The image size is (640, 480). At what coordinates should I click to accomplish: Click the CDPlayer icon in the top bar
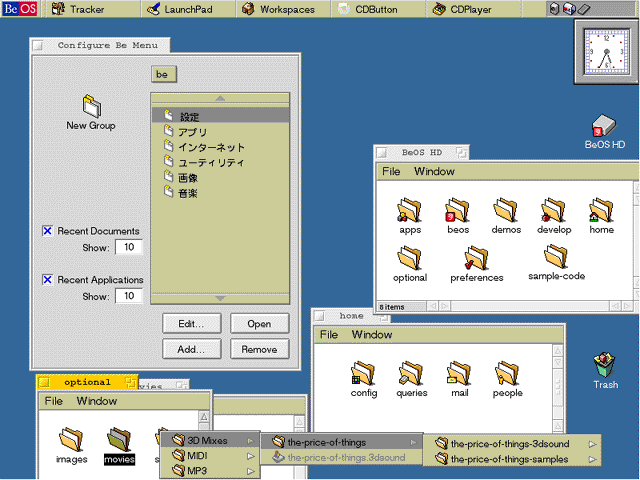(x=439, y=9)
